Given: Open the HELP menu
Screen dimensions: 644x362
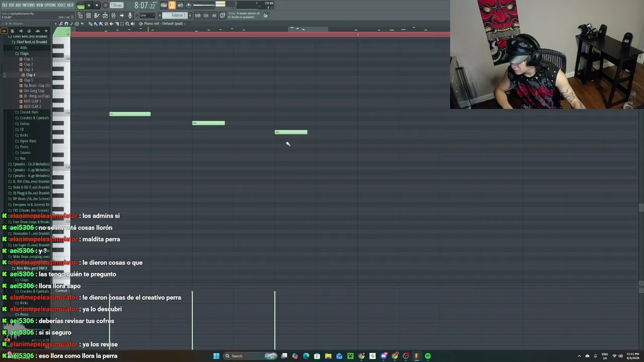Looking at the screenshot, I should [x=70, y=5].
